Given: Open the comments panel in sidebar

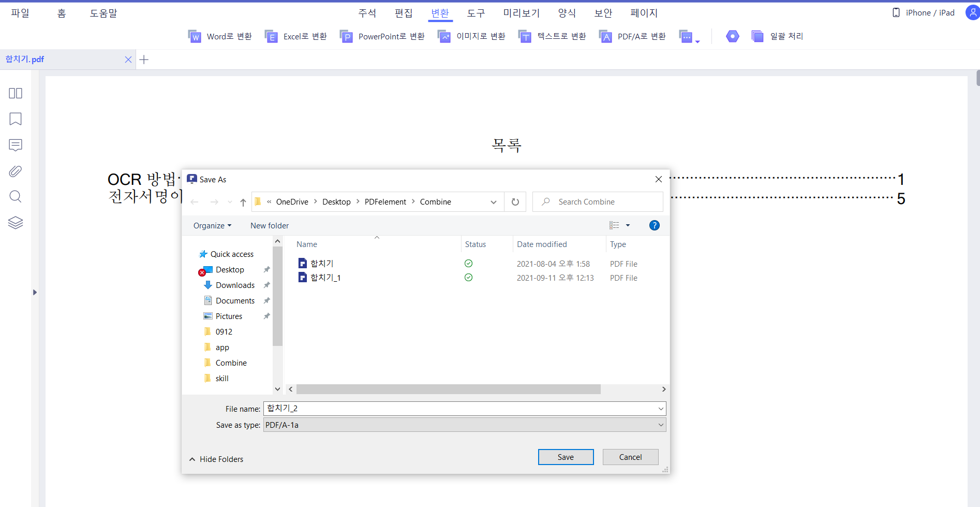Looking at the screenshot, I should [x=16, y=145].
